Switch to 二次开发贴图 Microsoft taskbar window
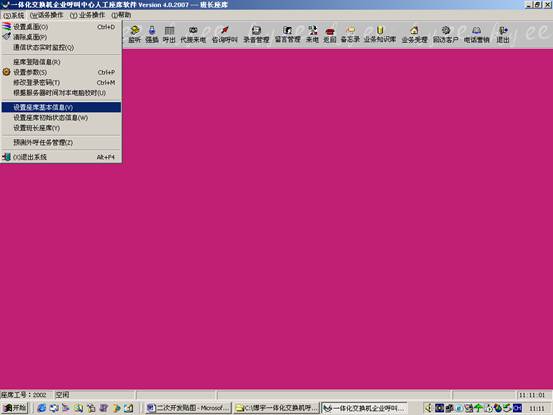Image resolution: width=553 pixels, height=415 pixels. click(188, 408)
